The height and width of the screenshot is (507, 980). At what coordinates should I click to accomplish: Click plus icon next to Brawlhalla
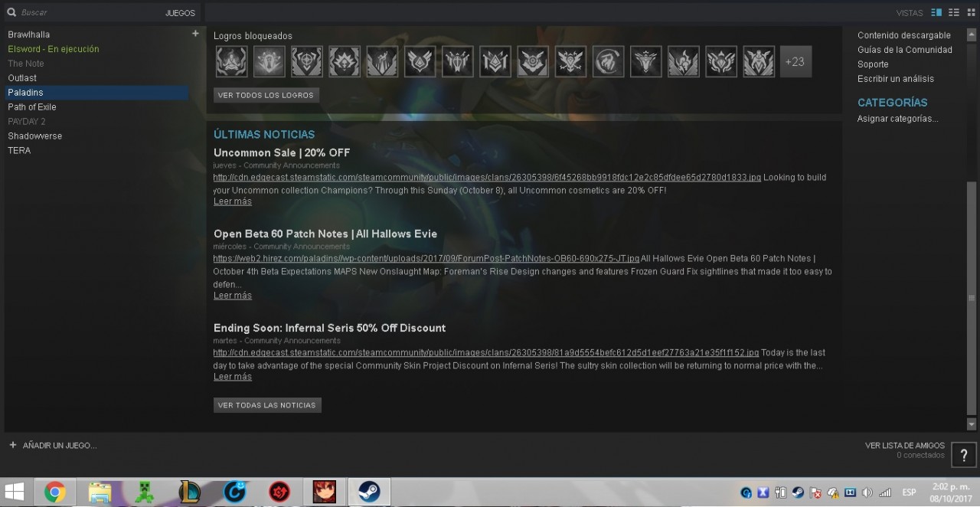pos(195,34)
